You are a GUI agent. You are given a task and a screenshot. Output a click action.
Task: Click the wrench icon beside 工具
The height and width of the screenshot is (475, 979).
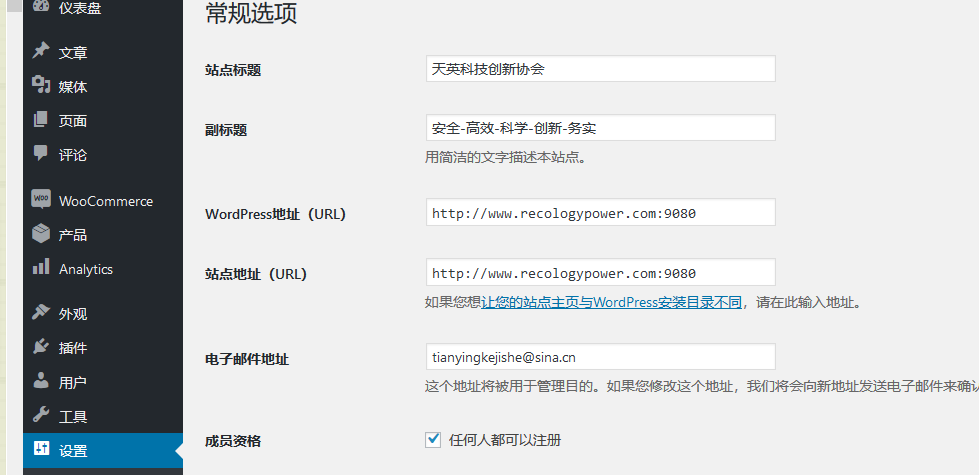click(x=41, y=414)
